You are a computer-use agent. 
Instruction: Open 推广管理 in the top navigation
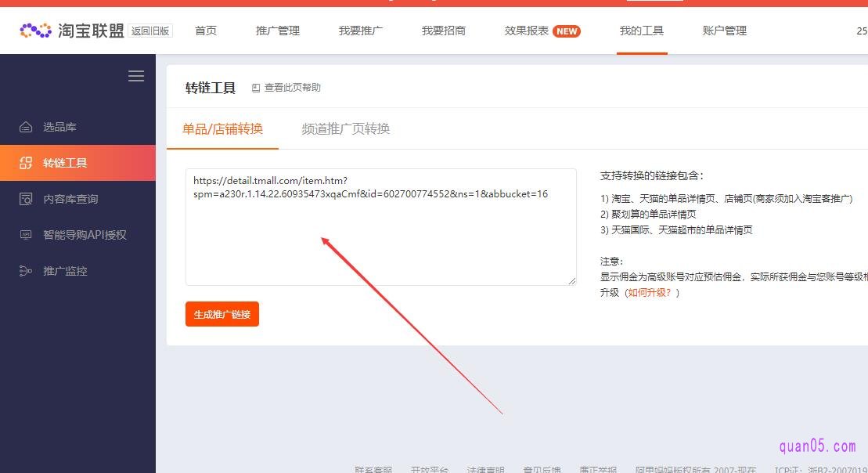coord(278,31)
